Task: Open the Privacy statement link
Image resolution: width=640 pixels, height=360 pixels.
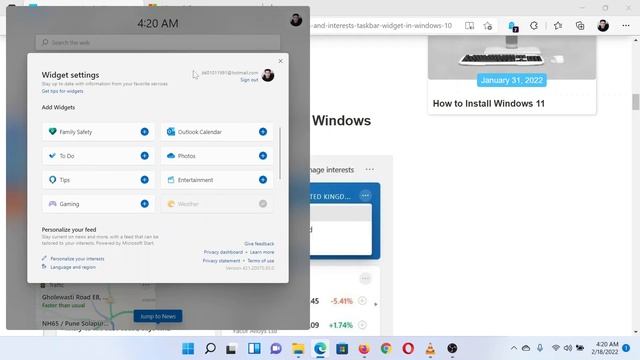Action: 221,260
